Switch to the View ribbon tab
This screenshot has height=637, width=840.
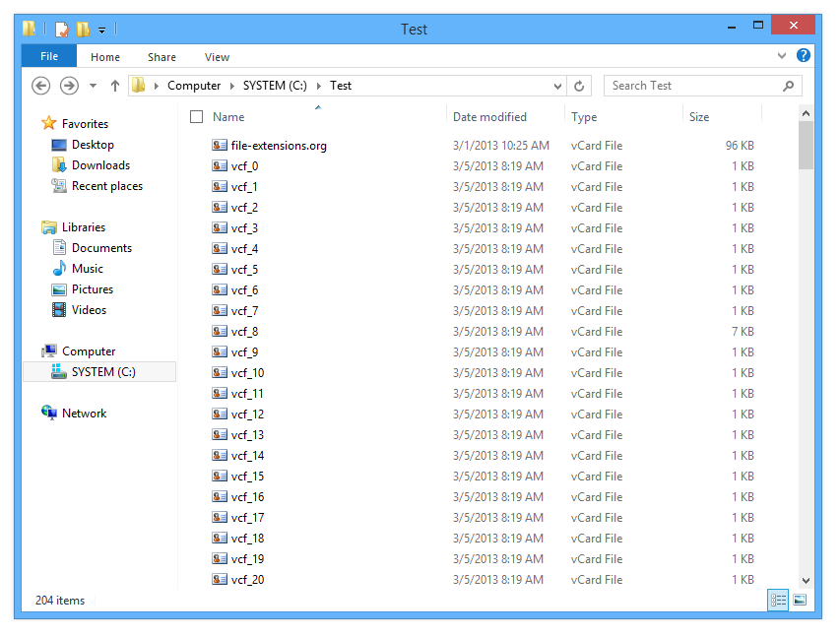pos(217,56)
